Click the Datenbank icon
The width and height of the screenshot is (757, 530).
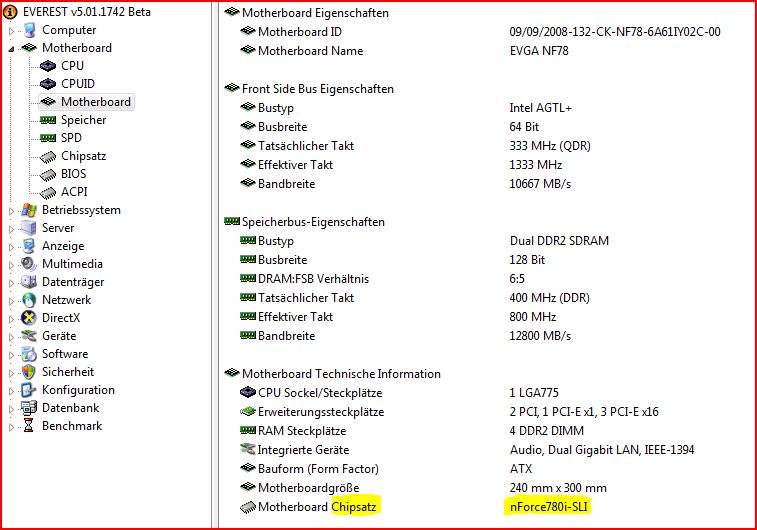pyautogui.click(x=29, y=408)
